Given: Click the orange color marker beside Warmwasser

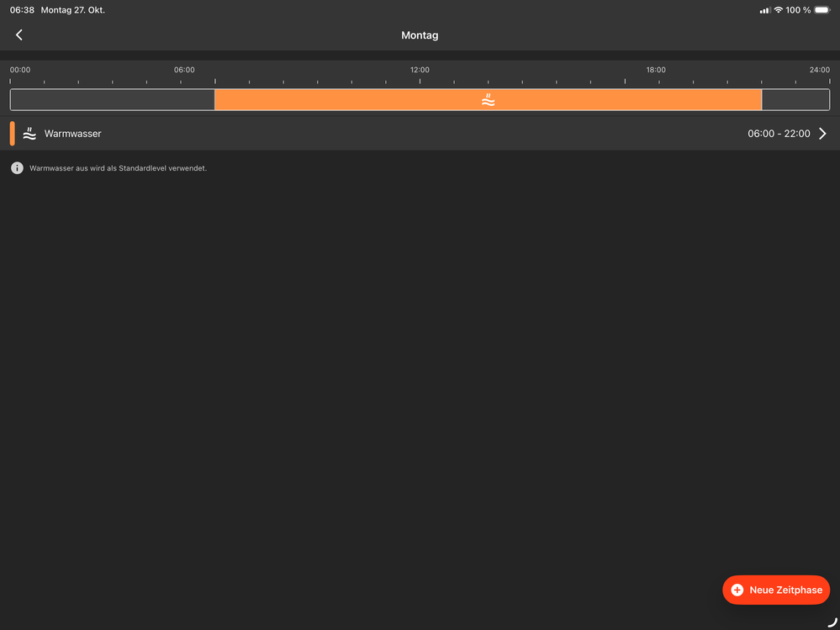Looking at the screenshot, I should (13, 134).
